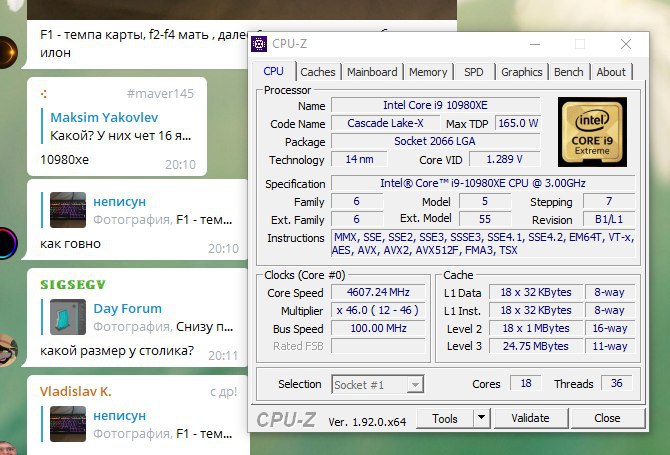Click the maximize icon in CPU-Z title bar

(x=580, y=44)
